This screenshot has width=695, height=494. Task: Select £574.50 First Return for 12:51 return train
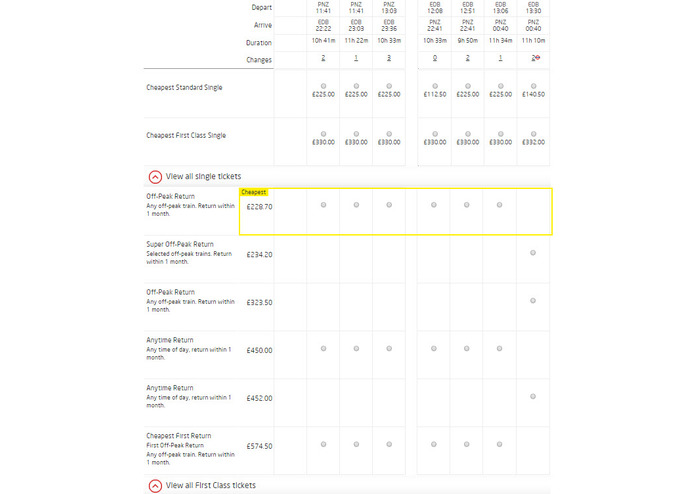[467, 444]
